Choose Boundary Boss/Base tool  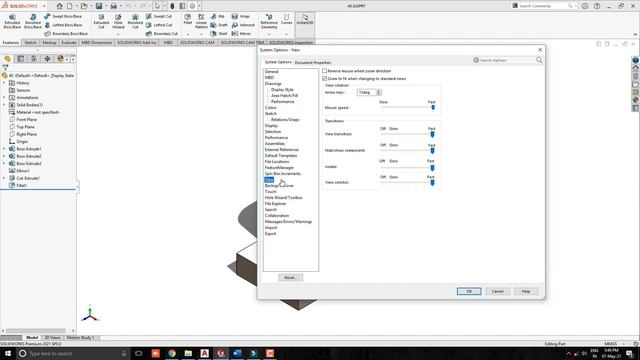[x=65, y=33]
